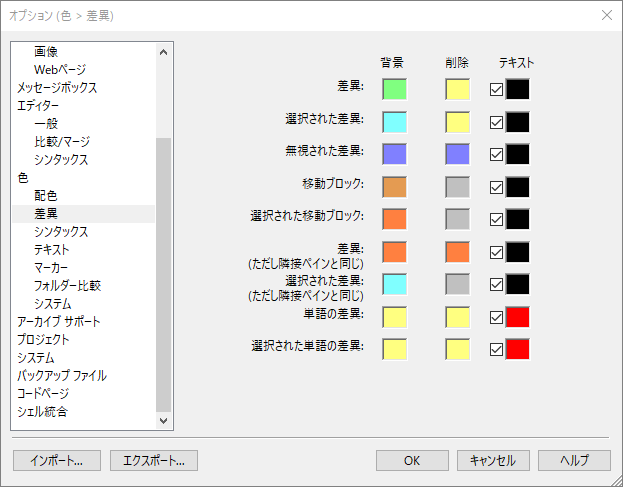Viewport: 623px width, 487px height.
Task: Pick 無視された差異 text black swatch
Action: pyautogui.click(x=517, y=154)
